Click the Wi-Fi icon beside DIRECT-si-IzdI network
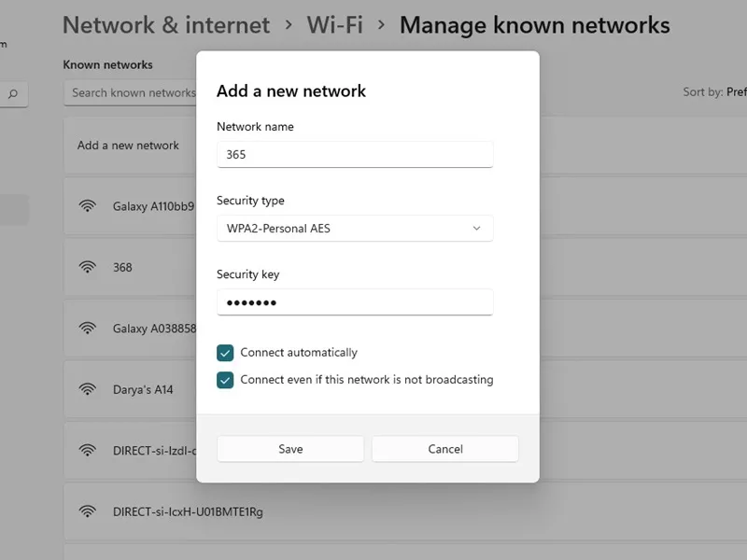Screen dimensions: 747x560 click(x=88, y=450)
